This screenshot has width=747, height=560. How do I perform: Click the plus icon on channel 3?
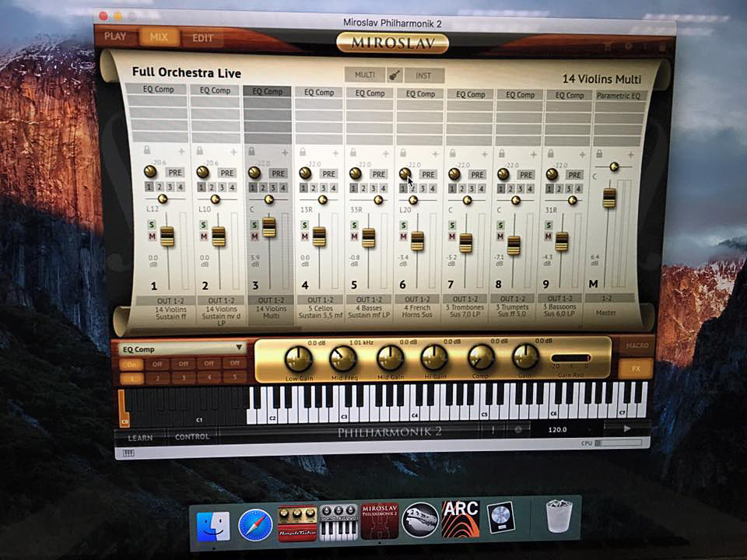(x=285, y=153)
